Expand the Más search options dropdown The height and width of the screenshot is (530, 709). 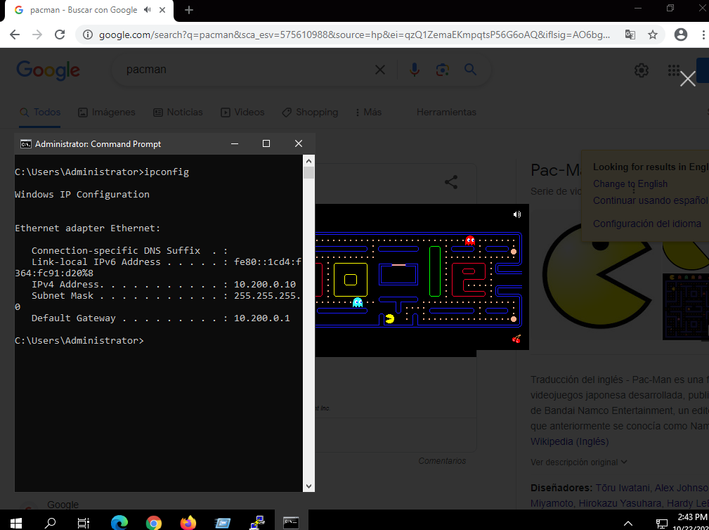(x=366, y=112)
